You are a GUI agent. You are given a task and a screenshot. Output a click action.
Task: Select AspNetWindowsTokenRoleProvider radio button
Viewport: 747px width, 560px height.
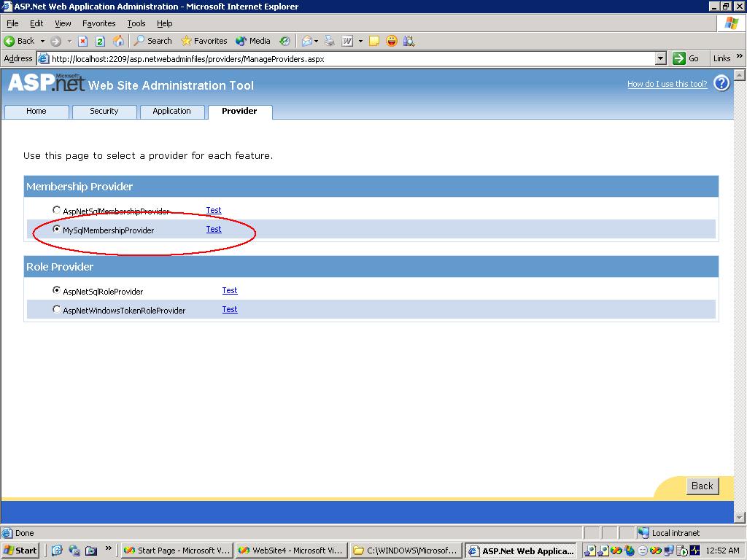tap(57, 309)
